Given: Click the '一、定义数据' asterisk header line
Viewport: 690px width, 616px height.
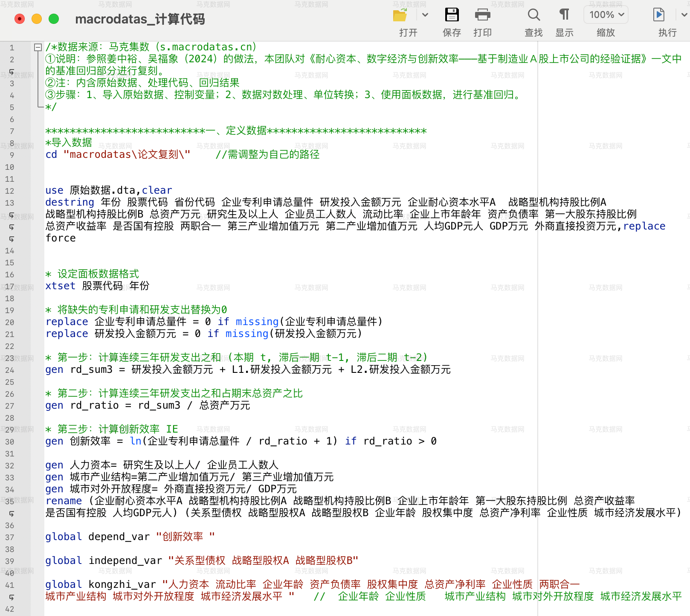Looking at the screenshot, I should tap(236, 131).
